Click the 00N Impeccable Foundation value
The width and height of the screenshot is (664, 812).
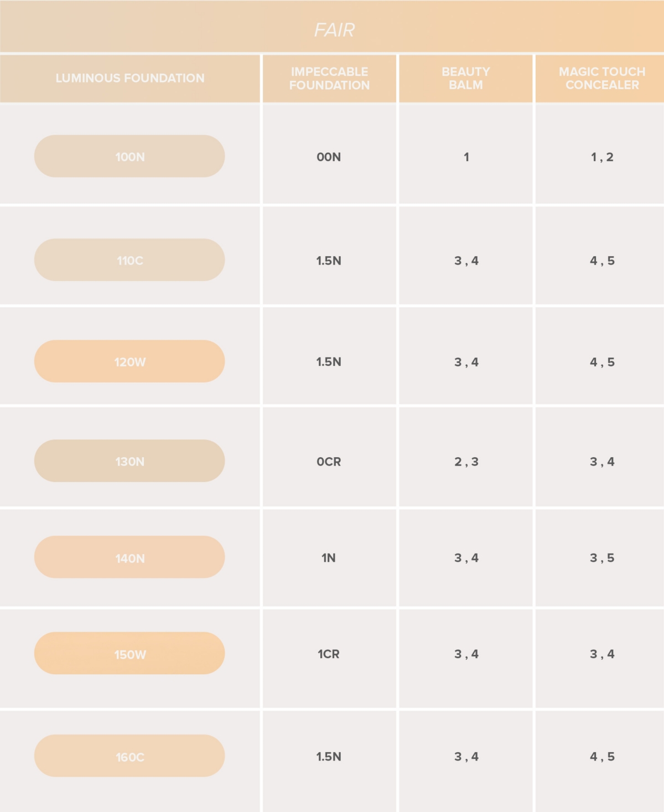pyautogui.click(x=329, y=157)
